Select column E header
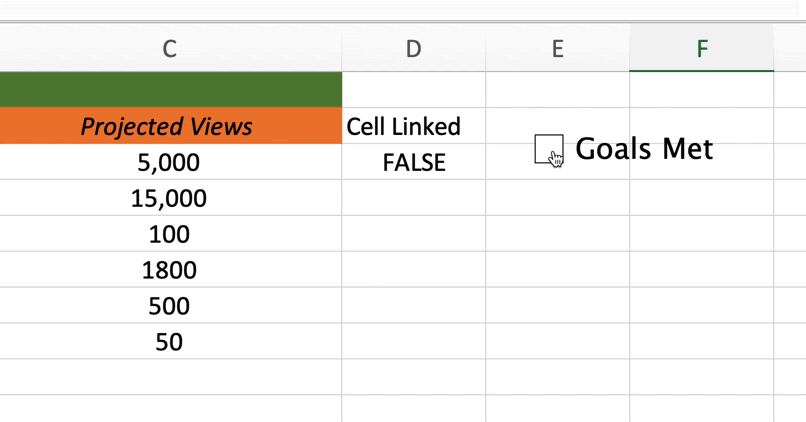The height and width of the screenshot is (422, 806). [557, 49]
